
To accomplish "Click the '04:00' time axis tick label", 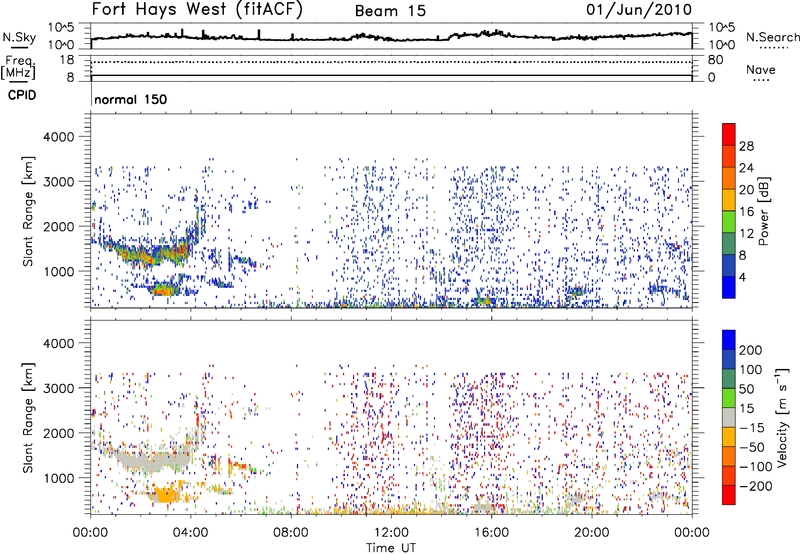I will tap(191, 533).
